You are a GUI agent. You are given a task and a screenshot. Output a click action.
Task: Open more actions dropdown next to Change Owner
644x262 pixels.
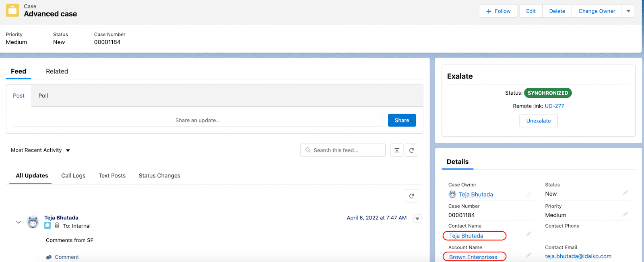pos(628,11)
